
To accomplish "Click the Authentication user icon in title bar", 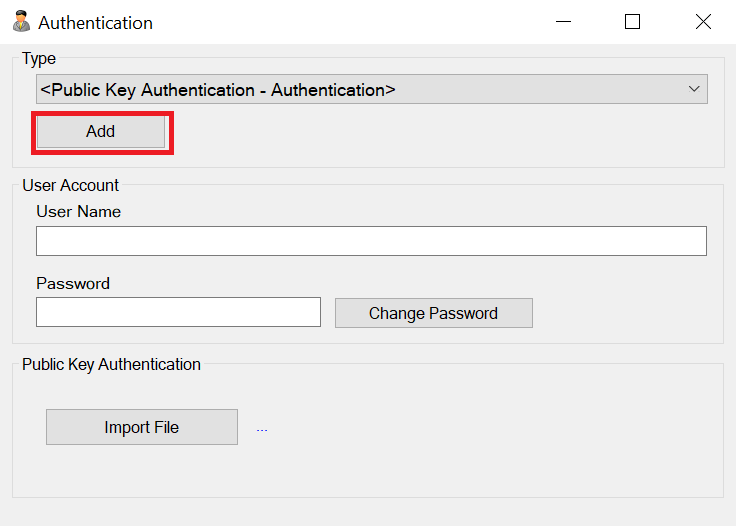I will [x=21, y=22].
